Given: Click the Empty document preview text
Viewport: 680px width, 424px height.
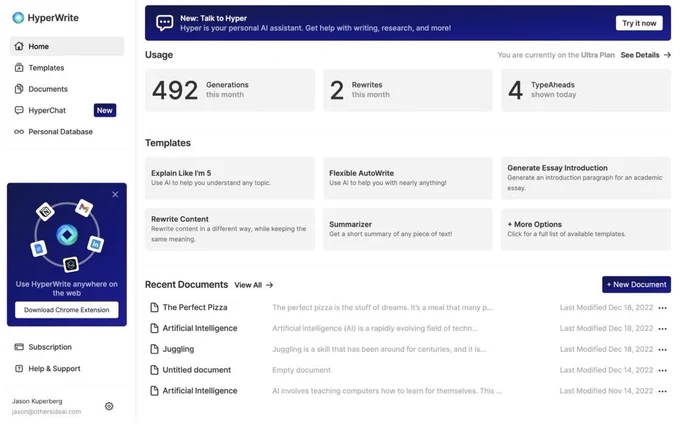Looking at the screenshot, I should 301,370.
